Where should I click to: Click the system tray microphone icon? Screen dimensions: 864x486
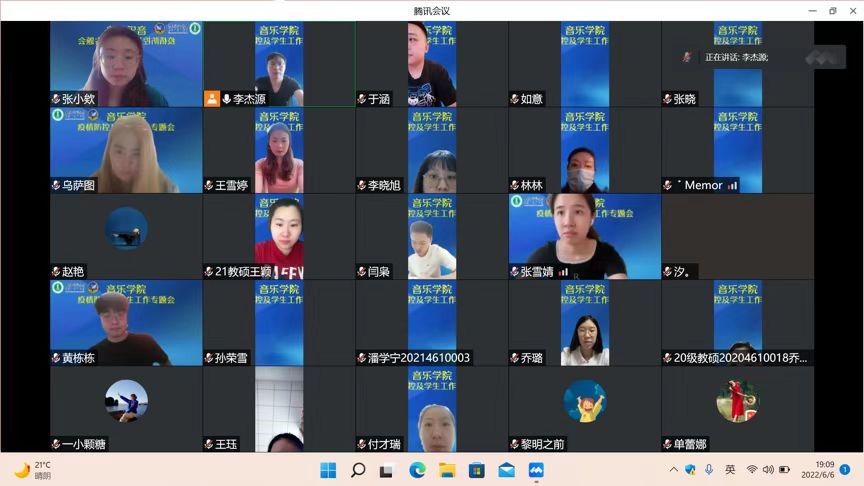(709, 470)
